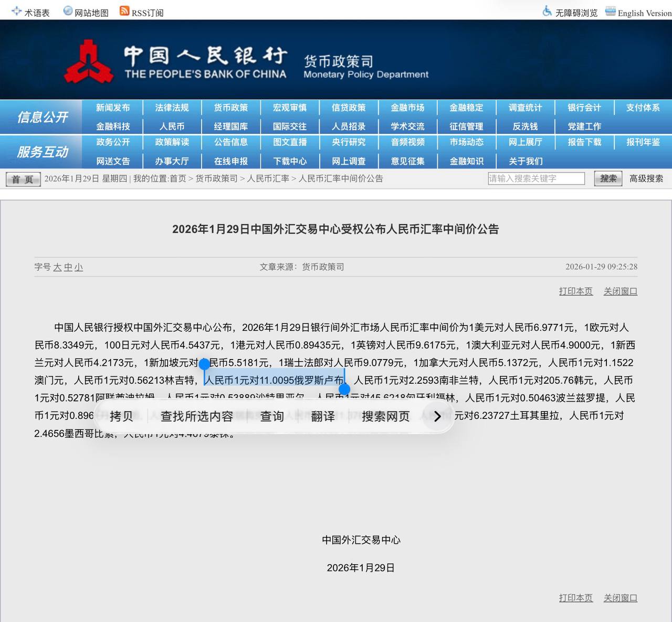672x622 pixels.
Task: Click the 无障碍浏览 wheelchair icon
Action: click(547, 11)
